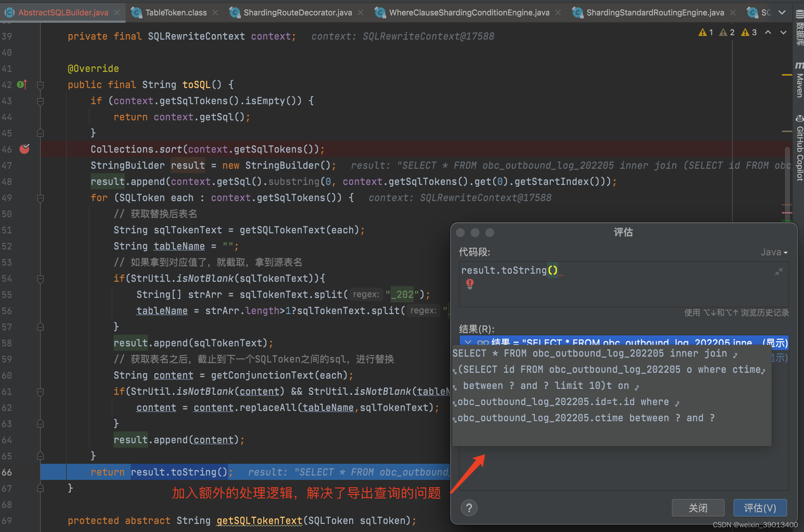Click the (显示) view link in result row
804x532 pixels.
(x=775, y=343)
